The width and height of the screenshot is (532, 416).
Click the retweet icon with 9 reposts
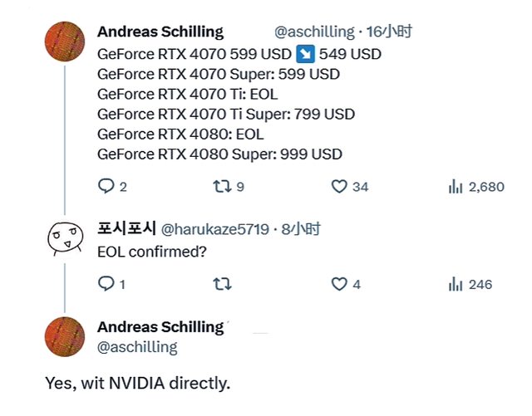221,187
